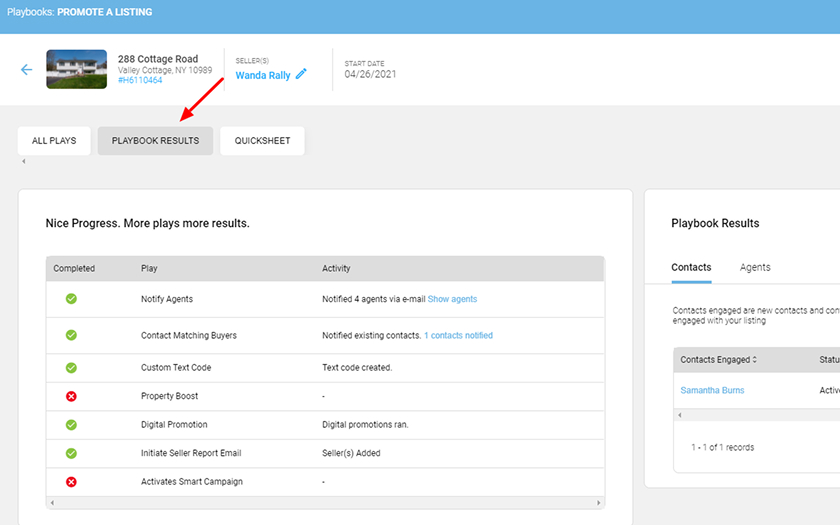Screen dimensions: 840x525
Task: Open Show agents link
Action: 452,299
